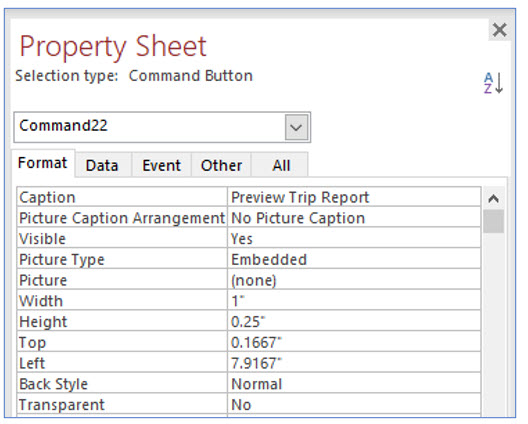Open the Other tab
The image size is (528, 424).
point(221,165)
